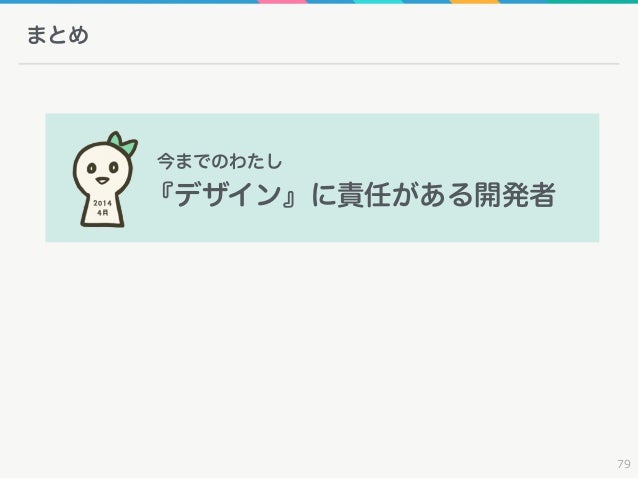The height and width of the screenshot is (479, 638).
Task: Click the pink segment of the top color bar
Action: point(282,2)
